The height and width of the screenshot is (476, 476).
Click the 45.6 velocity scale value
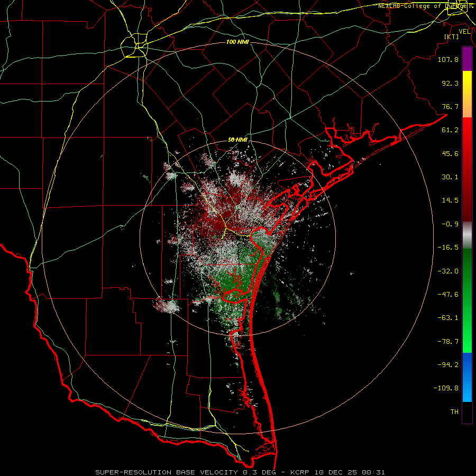click(450, 153)
